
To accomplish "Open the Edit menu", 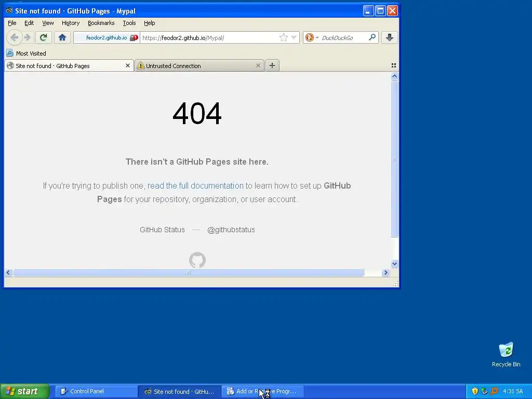I will (x=29, y=23).
